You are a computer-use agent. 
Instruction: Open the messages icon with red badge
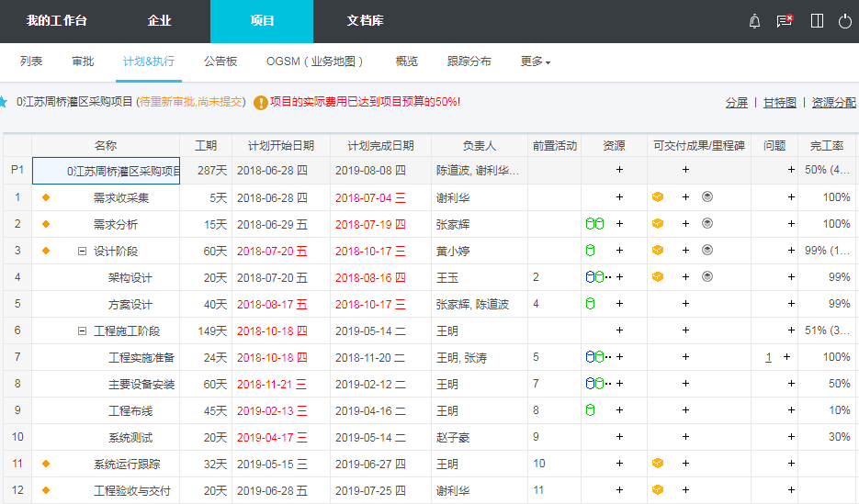point(785,21)
